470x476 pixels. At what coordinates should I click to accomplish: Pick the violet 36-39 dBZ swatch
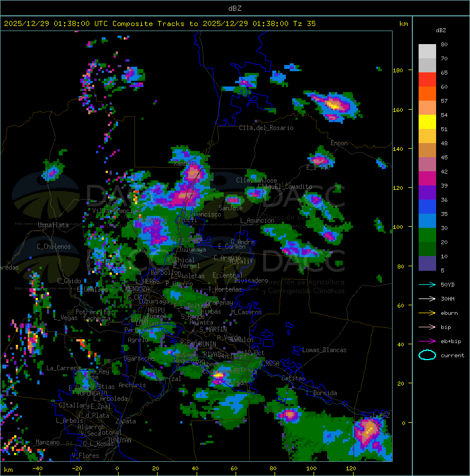point(427,192)
